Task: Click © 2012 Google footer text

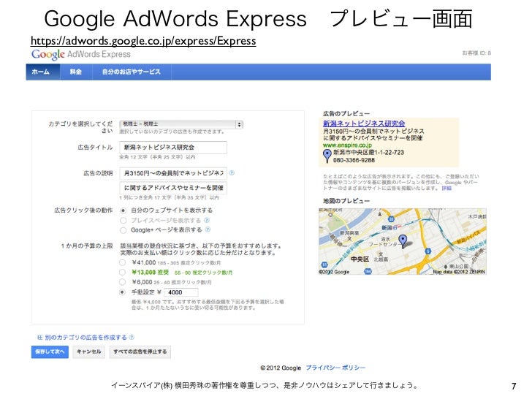Action: point(281,368)
